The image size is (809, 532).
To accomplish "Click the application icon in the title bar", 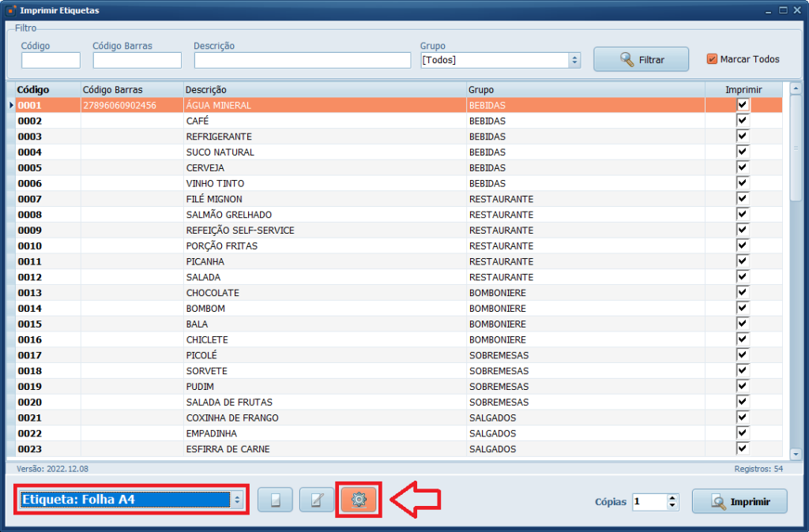I will (x=9, y=10).
